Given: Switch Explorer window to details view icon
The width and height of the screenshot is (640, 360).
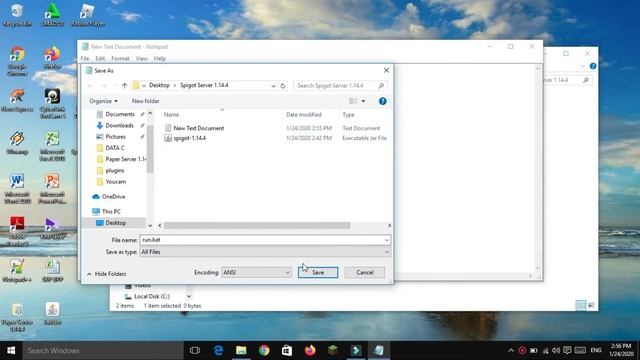Looking at the screenshot, I should coord(580,305).
